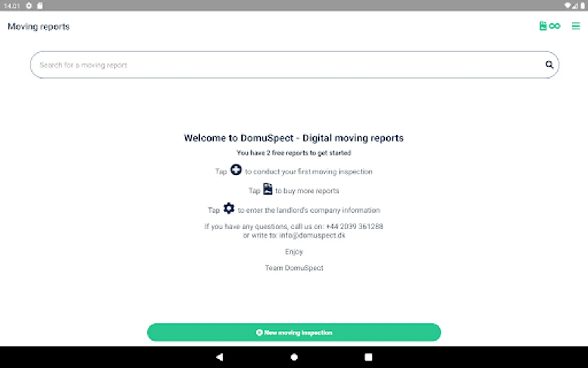
Task: Click 'to buy more reports' text
Action: [307, 191]
